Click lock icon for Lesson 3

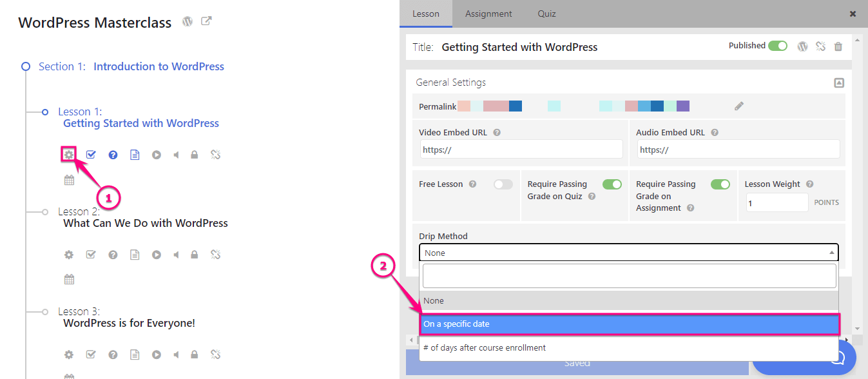coord(194,355)
